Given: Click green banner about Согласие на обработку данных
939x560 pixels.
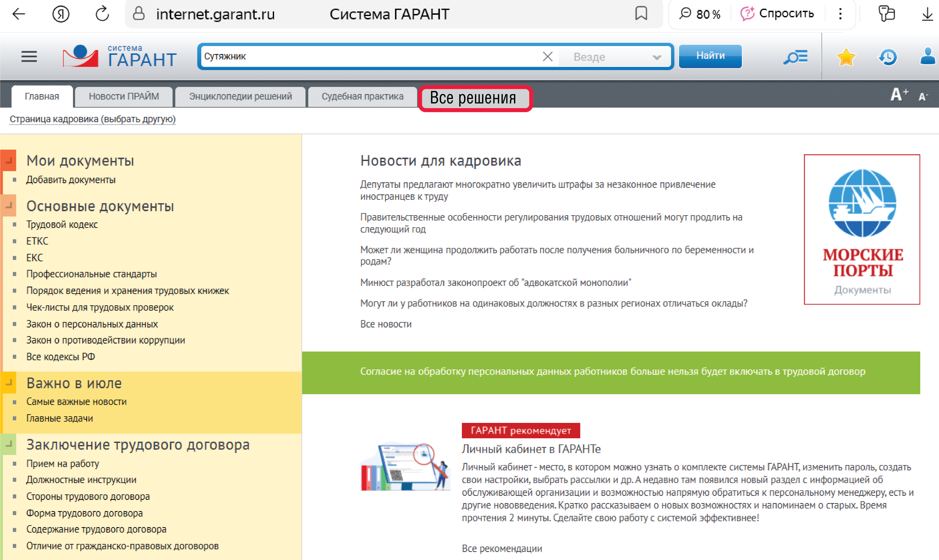Looking at the screenshot, I should [611, 373].
